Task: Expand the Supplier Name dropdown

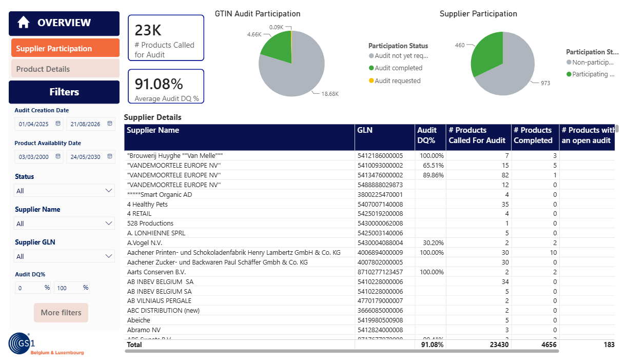Action: pos(64,224)
